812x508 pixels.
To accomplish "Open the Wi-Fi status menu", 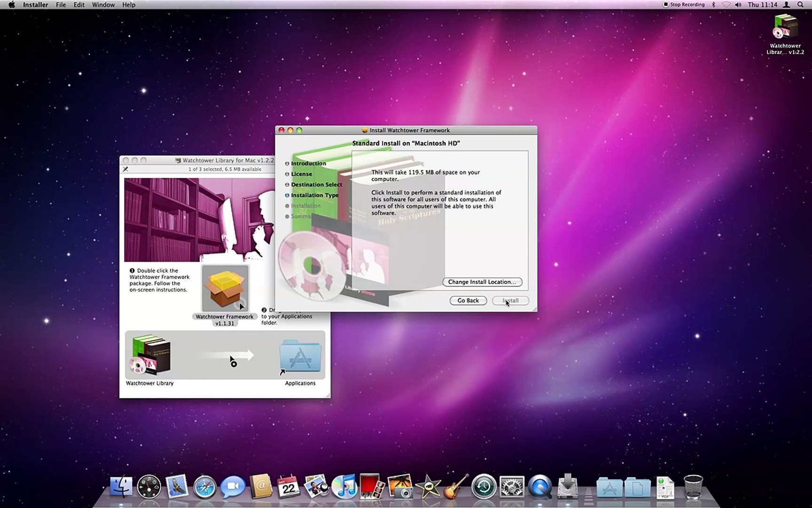I will 726,5.
